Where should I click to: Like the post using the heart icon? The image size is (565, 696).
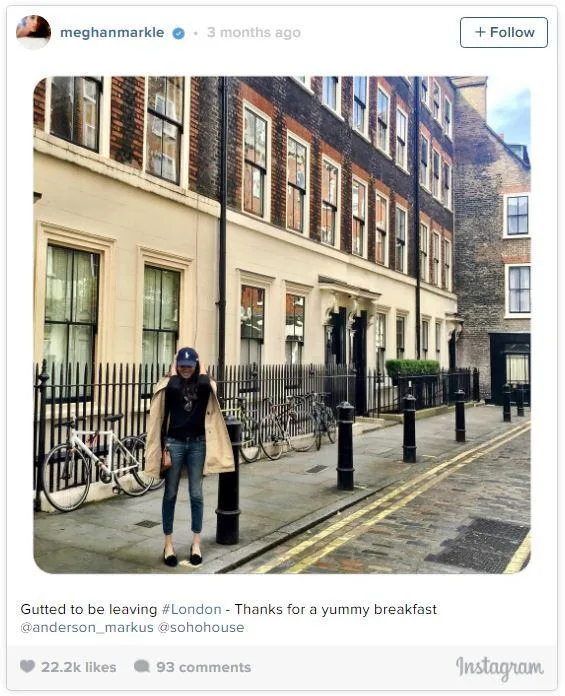tap(28, 666)
